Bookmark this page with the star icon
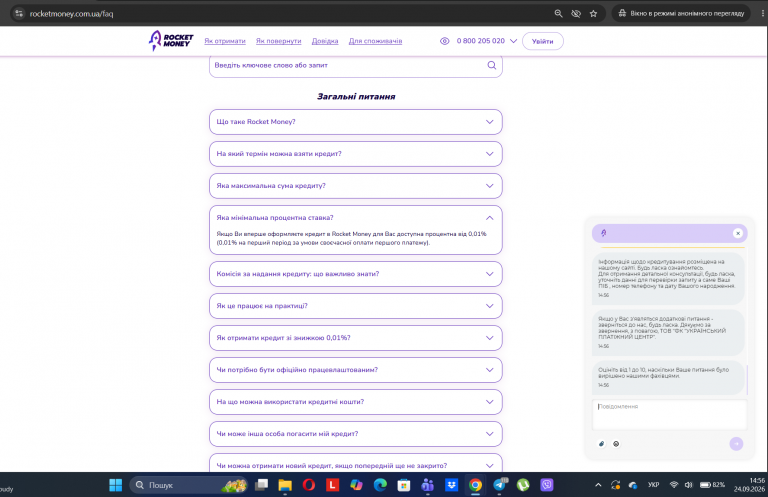 coord(594,14)
